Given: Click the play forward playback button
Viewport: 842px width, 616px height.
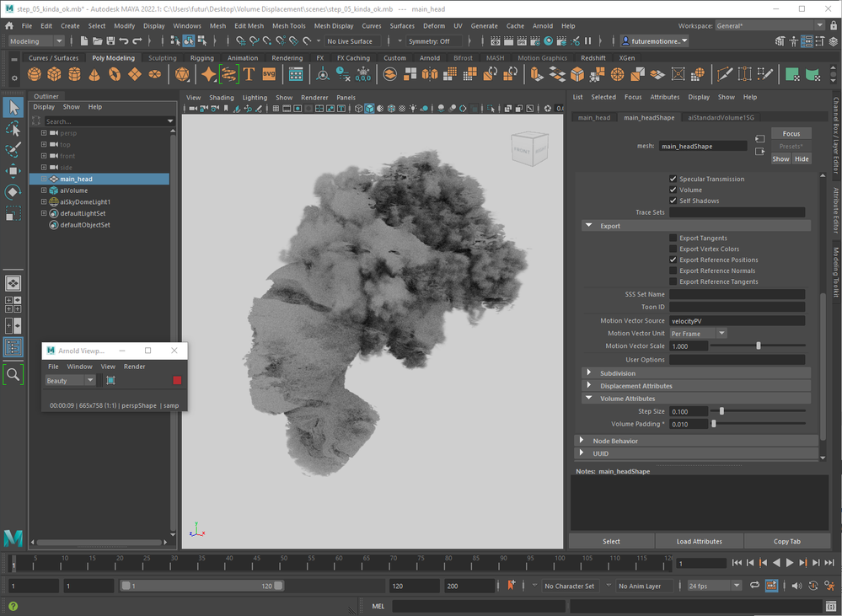Looking at the screenshot, I should coord(790,563).
